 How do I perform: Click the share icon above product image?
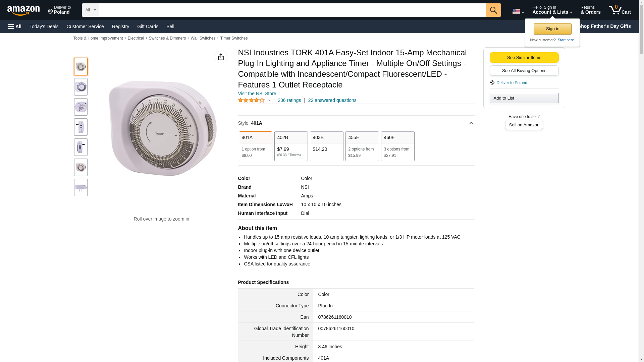[x=221, y=57]
